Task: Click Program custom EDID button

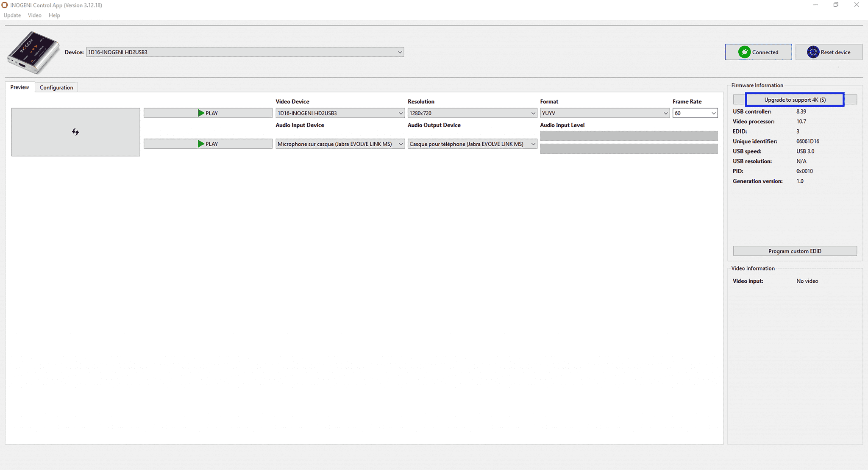Action: coord(795,251)
